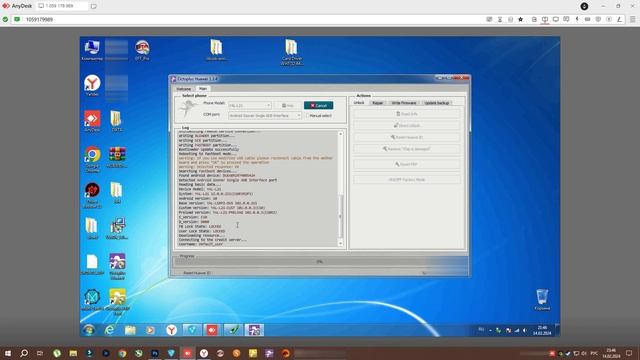This screenshot has height=360, width=640.
Task: Click AnyDesk display settings monitor icon
Action: click(x=556, y=19)
